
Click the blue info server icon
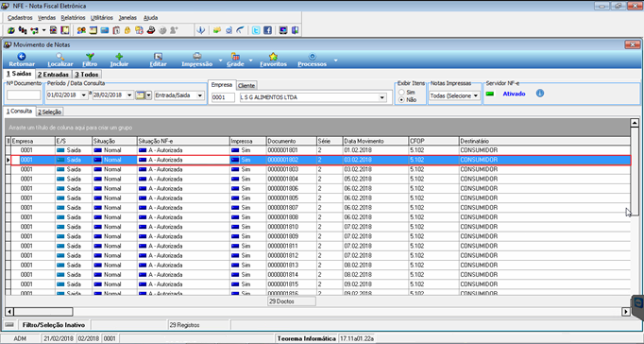tap(540, 94)
